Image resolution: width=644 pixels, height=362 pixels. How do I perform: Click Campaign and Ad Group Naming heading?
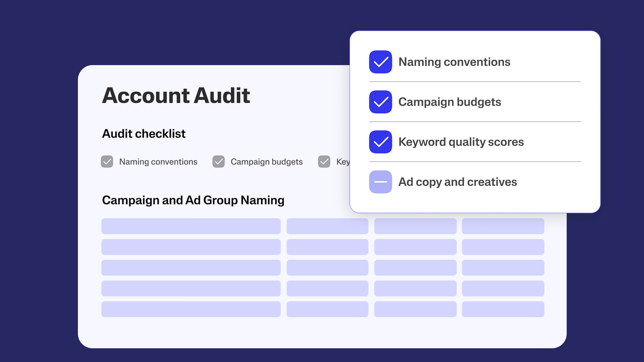point(193,200)
